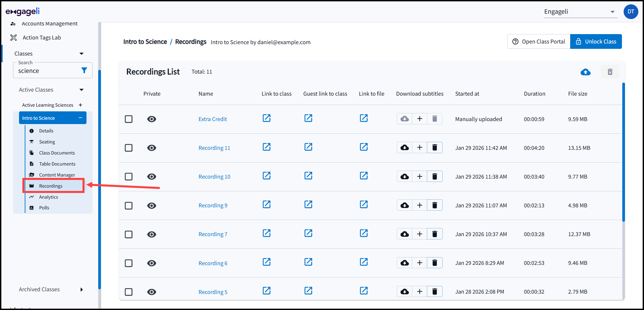
Task: Add subtitles for Recording 7
Action: point(420,234)
